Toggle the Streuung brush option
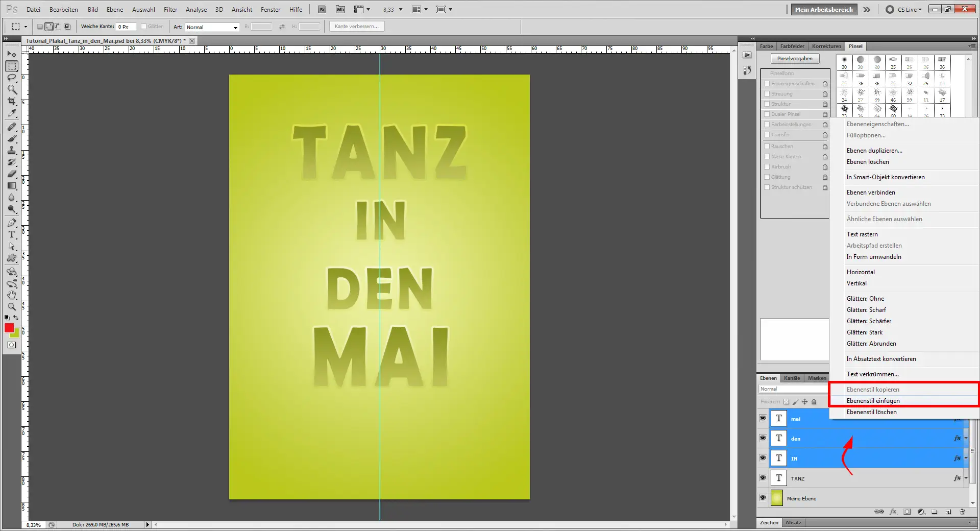The height and width of the screenshot is (531, 980). [x=767, y=94]
